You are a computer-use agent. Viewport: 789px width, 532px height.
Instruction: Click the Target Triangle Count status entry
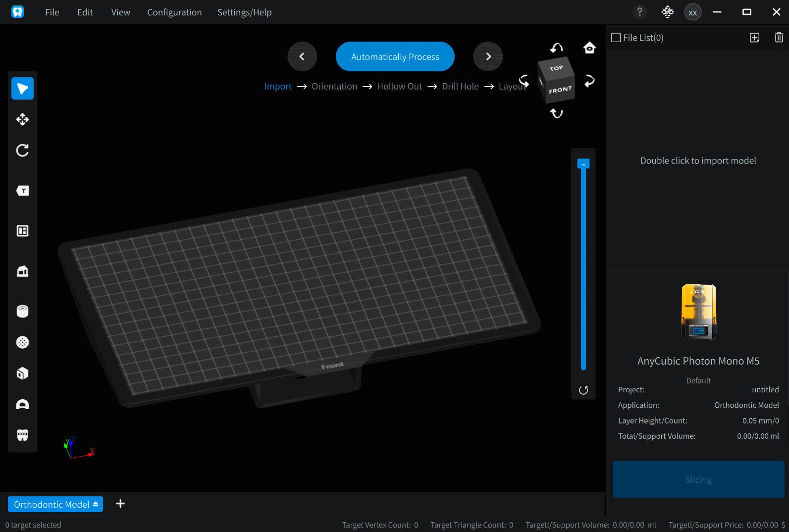472,525
